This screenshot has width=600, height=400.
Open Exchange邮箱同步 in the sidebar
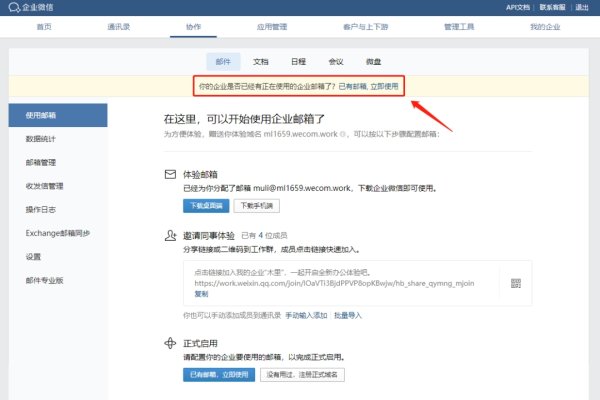[x=58, y=233]
